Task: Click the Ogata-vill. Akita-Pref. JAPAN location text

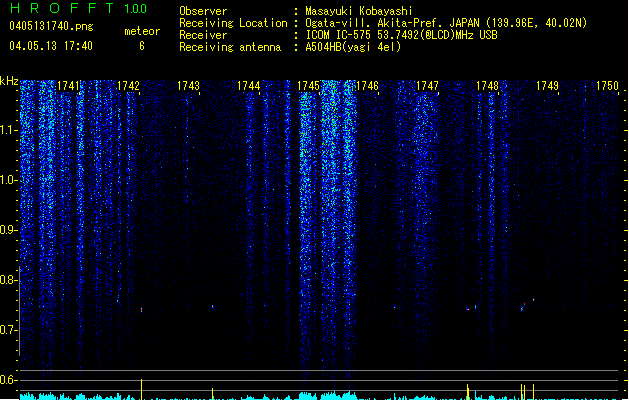Action: click(446, 23)
